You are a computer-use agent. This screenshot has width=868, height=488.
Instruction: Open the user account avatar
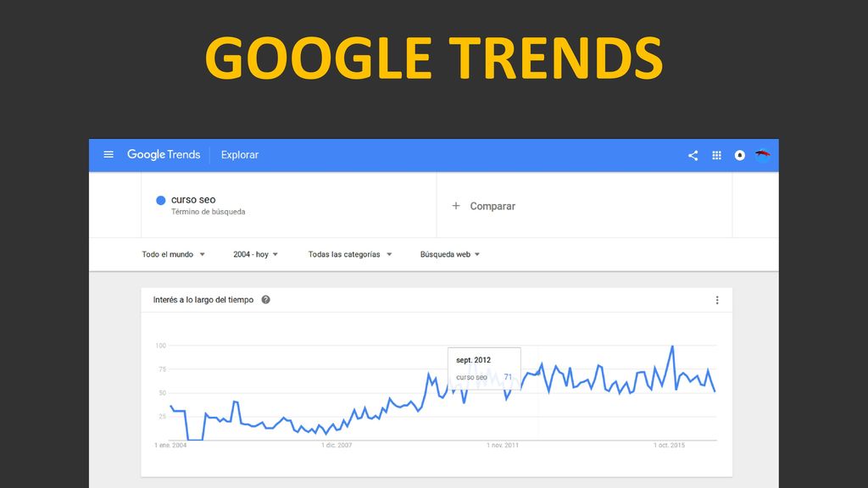tap(762, 155)
